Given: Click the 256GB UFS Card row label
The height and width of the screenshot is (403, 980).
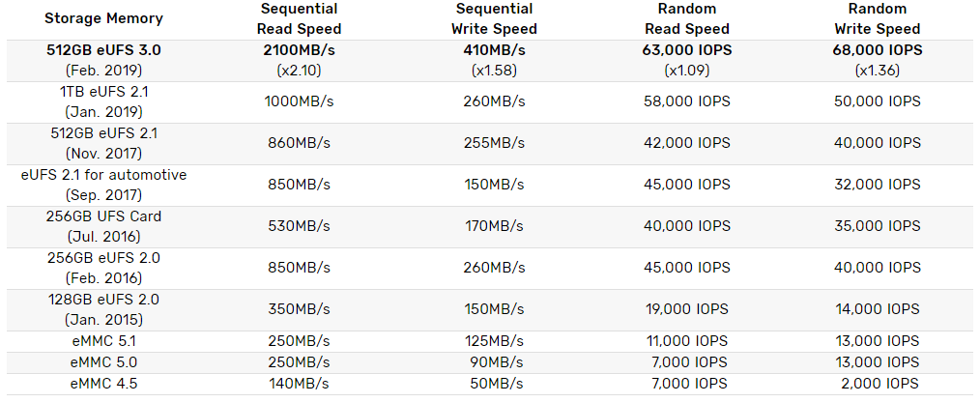Looking at the screenshot, I should click(103, 226).
